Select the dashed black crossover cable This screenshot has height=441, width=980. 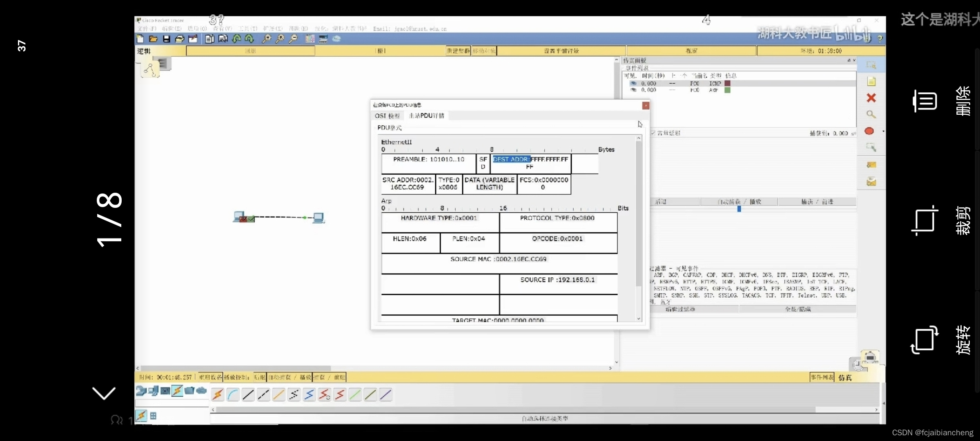point(263,394)
